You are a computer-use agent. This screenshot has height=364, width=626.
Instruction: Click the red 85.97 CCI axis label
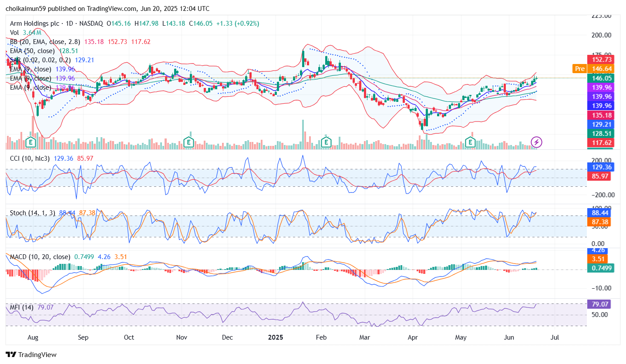coord(599,176)
